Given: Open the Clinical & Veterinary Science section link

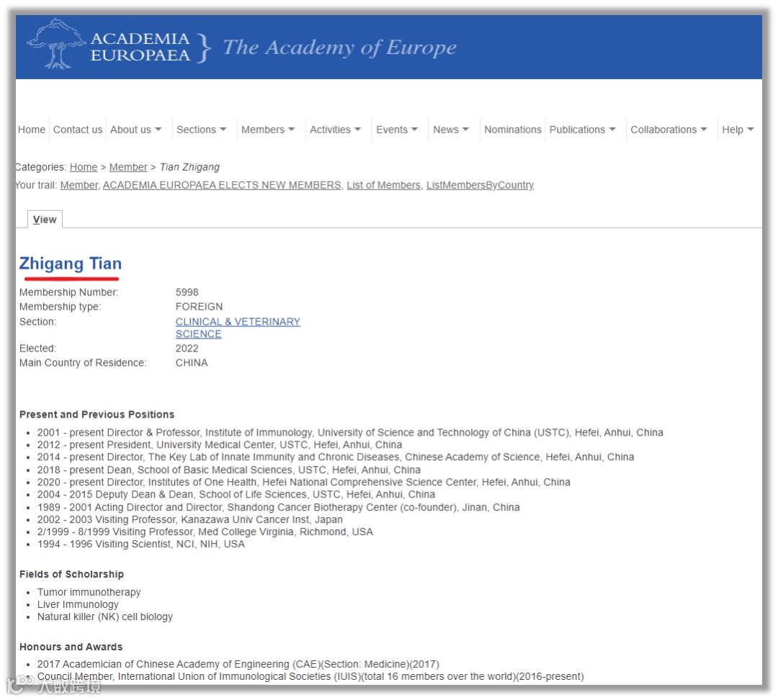Looking at the screenshot, I should point(238,328).
